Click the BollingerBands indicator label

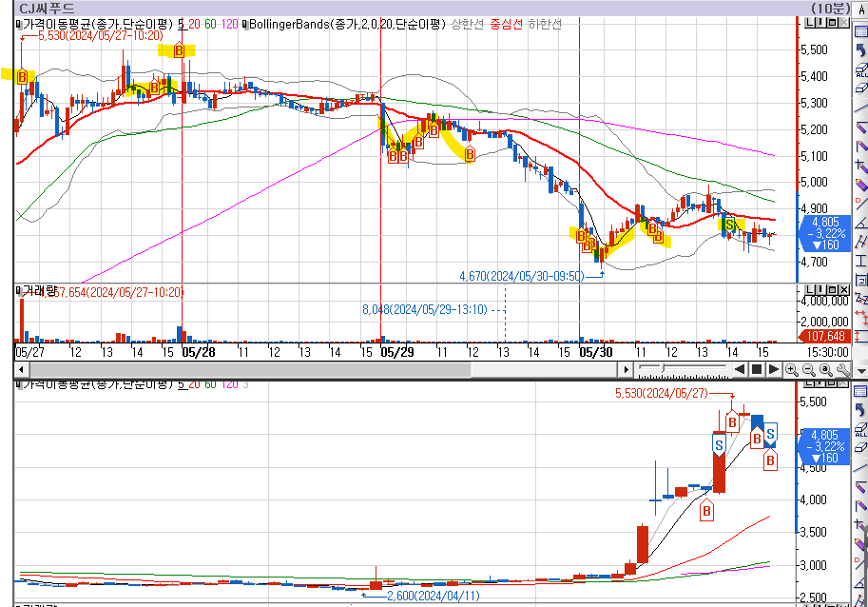[347, 24]
